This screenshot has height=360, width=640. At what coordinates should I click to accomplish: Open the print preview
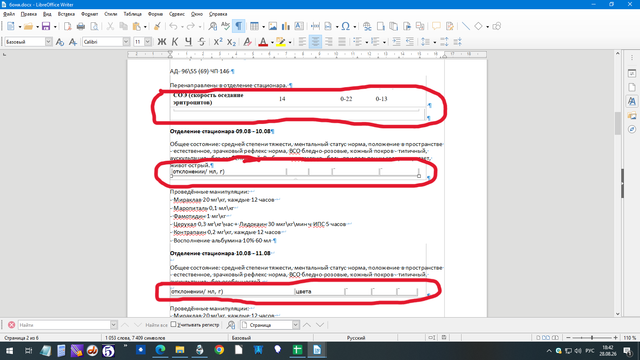click(x=94, y=27)
